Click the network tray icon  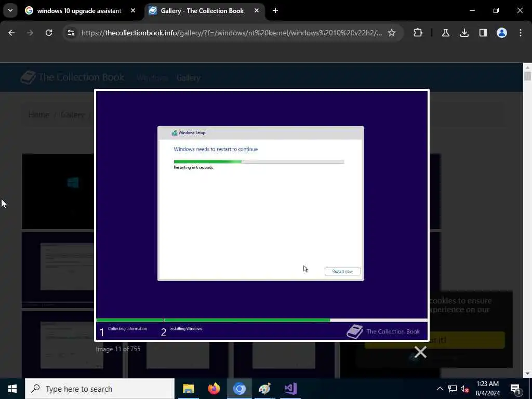tap(453, 389)
